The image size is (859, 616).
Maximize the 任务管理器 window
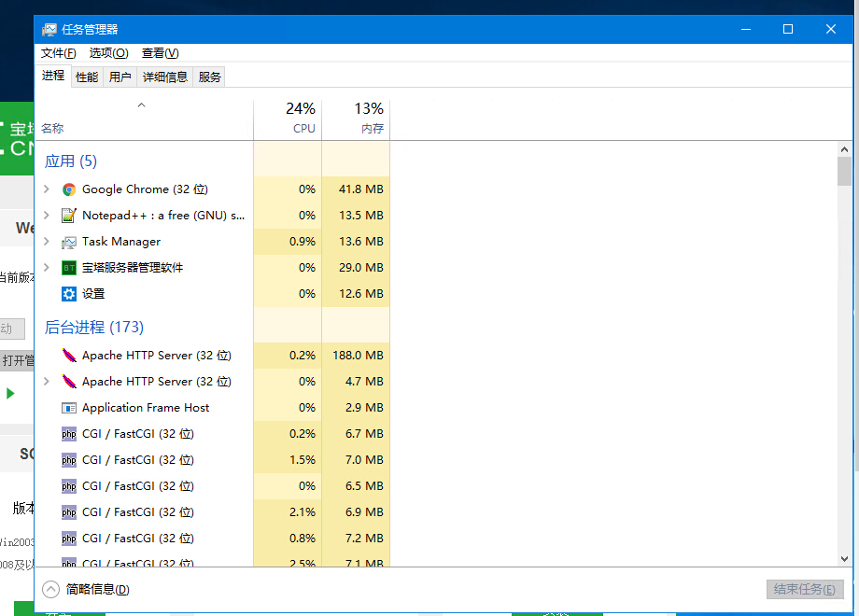pyautogui.click(x=788, y=29)
